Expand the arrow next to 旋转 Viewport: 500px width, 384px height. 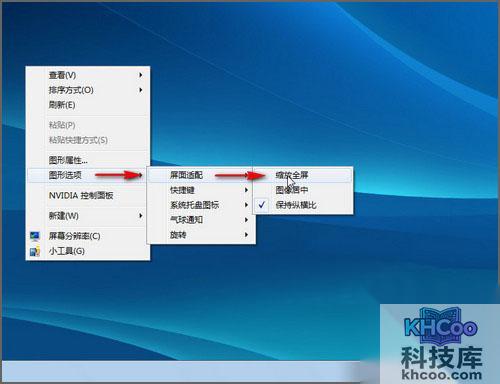(x=246, y=235)
